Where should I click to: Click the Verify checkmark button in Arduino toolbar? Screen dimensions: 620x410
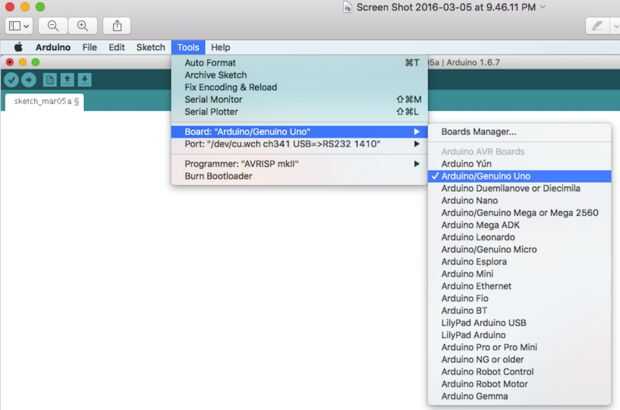click(x=11, y=80)
